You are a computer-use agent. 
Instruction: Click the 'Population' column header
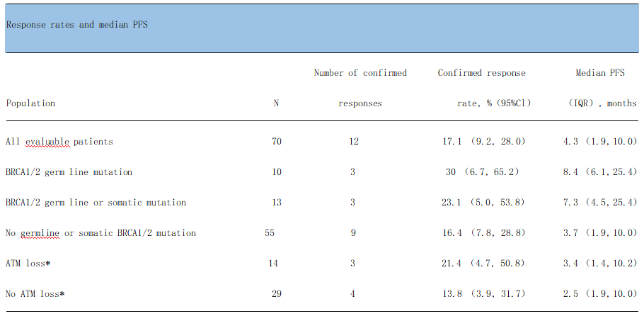pos(30,103)
